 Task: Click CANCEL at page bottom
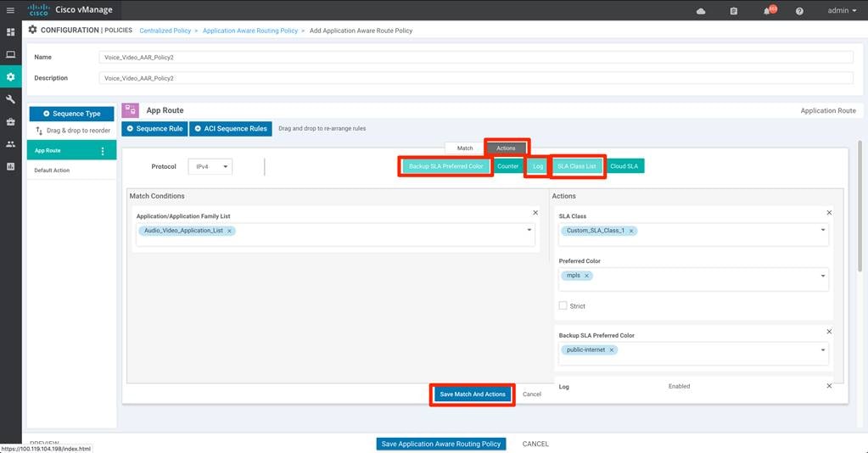coord(535,445)
